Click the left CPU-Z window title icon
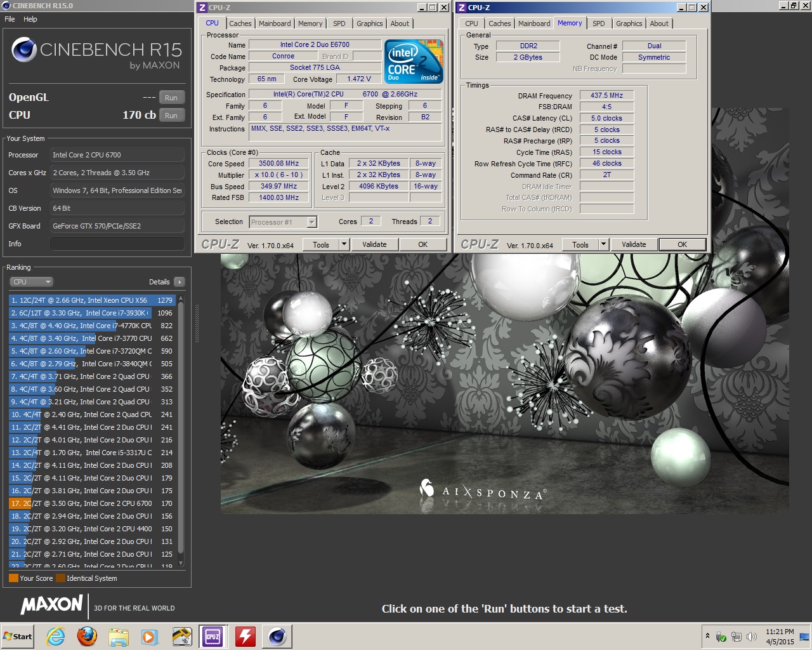Viewport: 812px width, 650px height. pyautogui.click(x=202, y=8)
